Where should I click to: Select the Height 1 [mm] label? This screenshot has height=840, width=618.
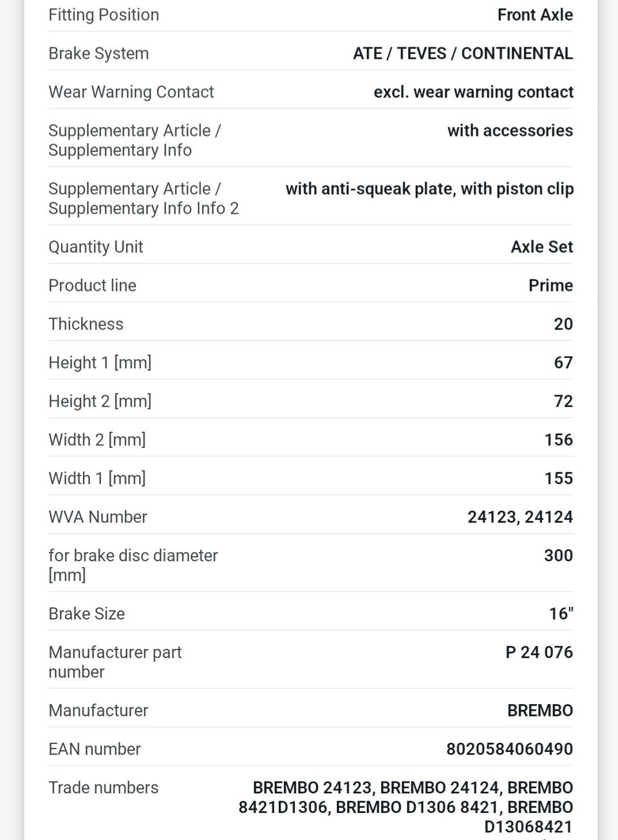[100, 362]
